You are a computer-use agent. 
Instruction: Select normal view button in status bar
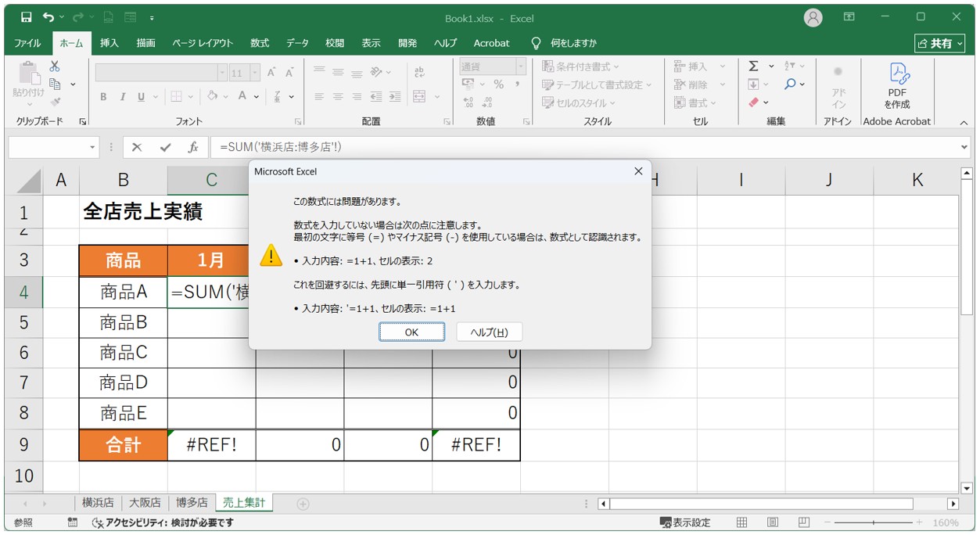pyautogui.click(x=742, y=522)
